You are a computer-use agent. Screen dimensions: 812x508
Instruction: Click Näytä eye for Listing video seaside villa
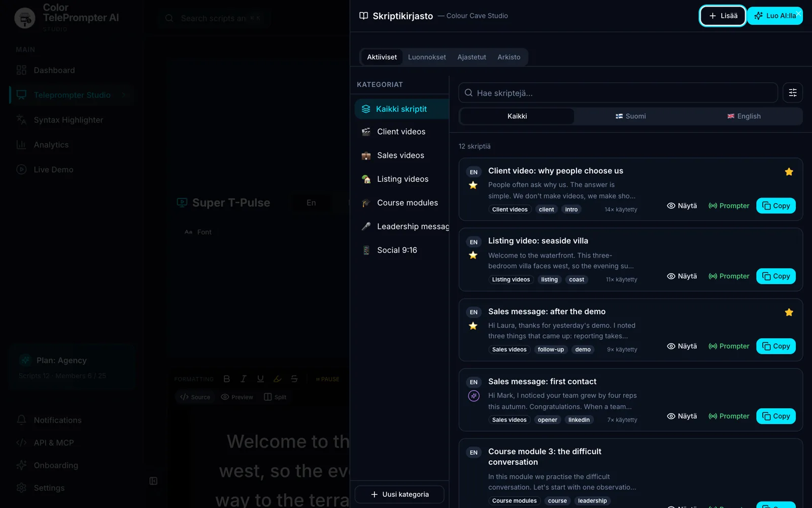(682, 276)
